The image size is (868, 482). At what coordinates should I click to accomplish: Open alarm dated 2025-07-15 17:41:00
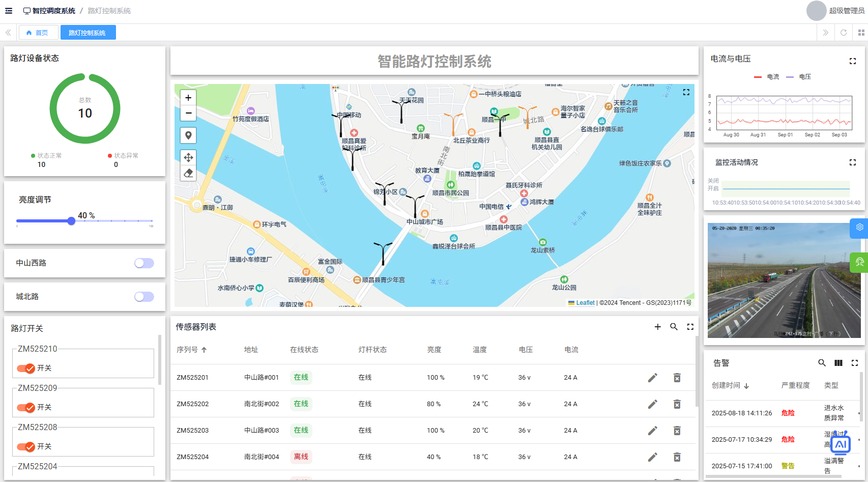[783, 466]
